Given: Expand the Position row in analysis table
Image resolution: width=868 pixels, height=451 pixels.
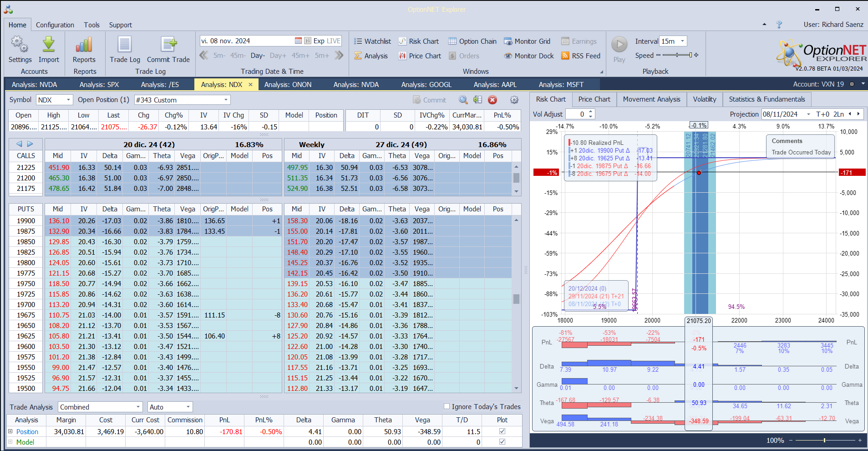Looking at the screenshot, I should pyautogui.click(x=10, y=431).
